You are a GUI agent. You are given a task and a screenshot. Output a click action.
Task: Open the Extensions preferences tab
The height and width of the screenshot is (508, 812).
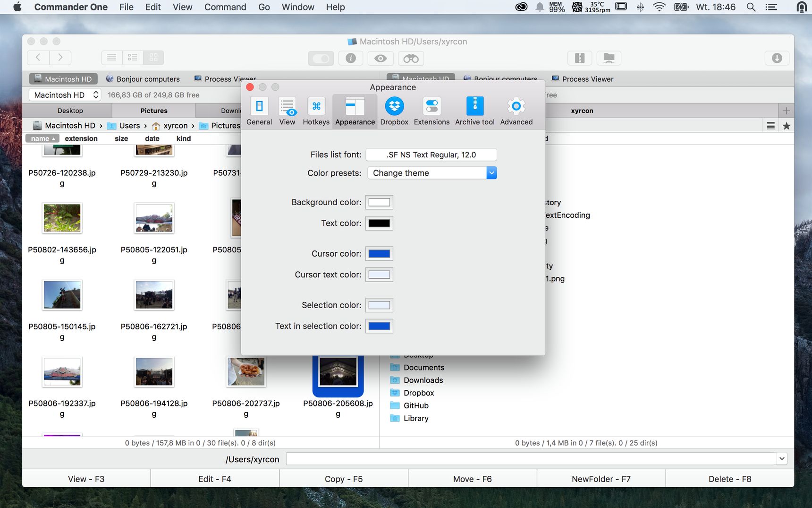tap(431, 112)
